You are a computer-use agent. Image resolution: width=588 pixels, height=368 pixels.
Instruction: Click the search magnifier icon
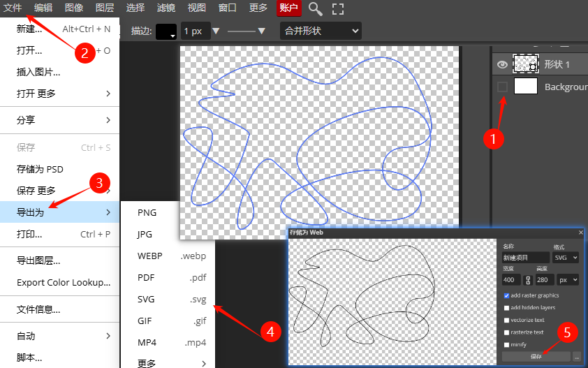(x=316, y=8)
